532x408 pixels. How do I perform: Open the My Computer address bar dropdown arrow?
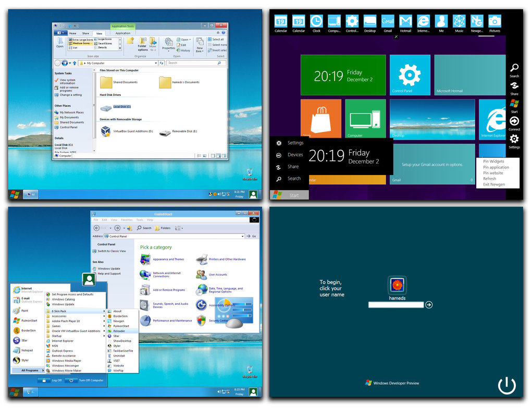(x=156, y=63)
